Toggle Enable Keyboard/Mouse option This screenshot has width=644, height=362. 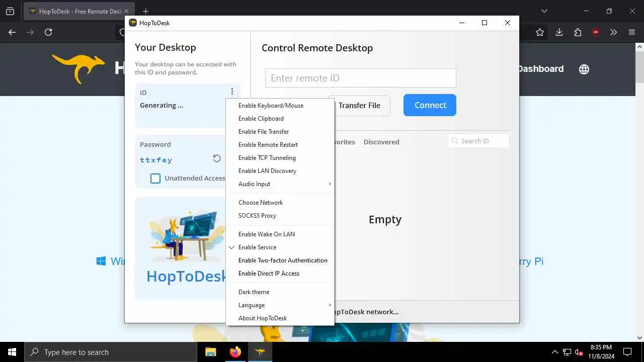click(280, 106)
